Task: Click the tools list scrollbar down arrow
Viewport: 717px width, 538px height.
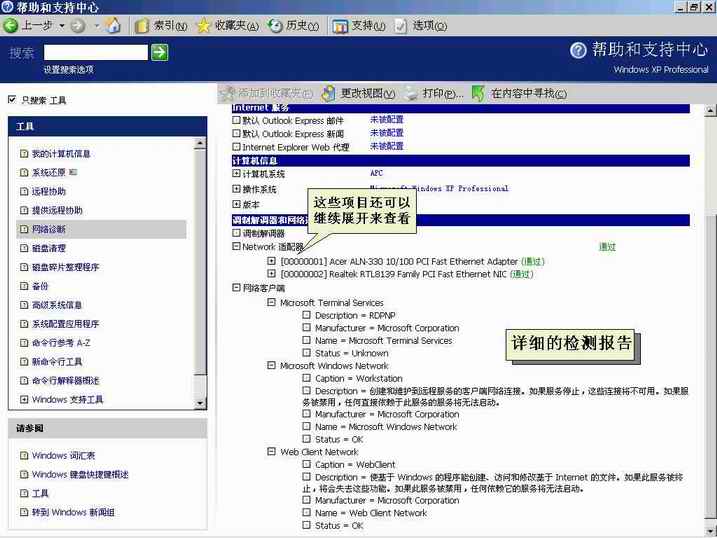Action: point(200,403)
